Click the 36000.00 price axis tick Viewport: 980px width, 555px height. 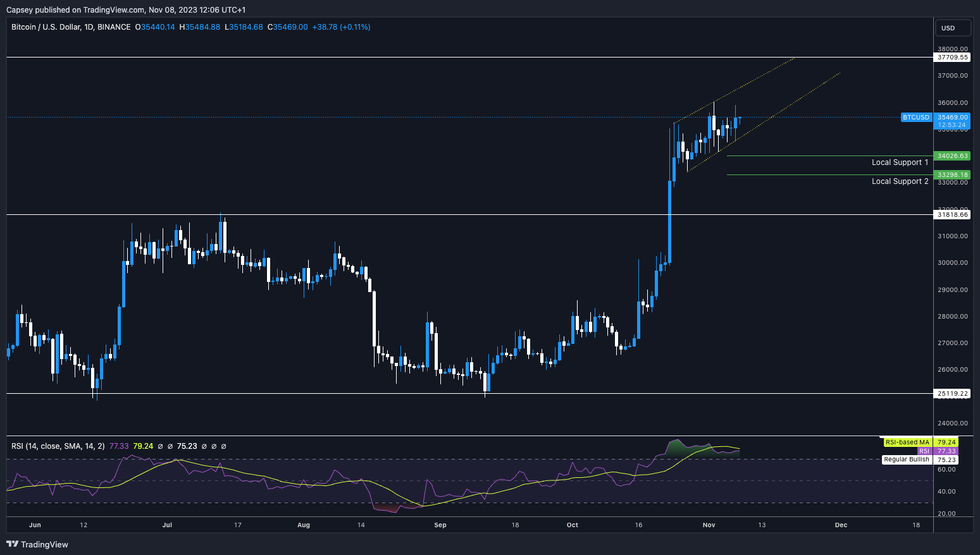953,102
